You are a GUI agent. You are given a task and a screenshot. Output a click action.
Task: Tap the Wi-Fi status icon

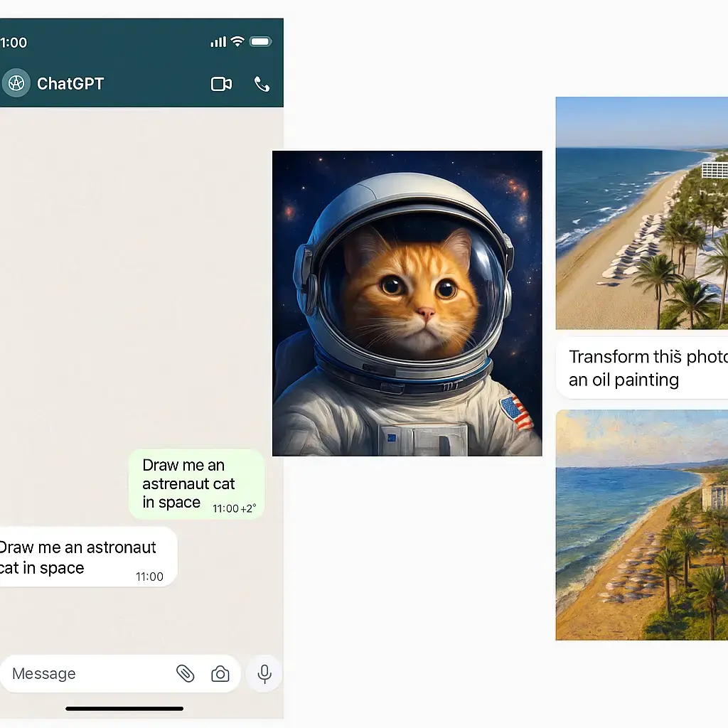tap(237, 42)
